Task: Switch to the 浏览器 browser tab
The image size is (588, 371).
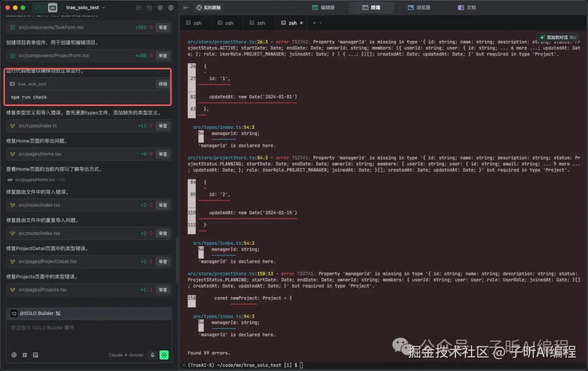Action: [x=419, y=8]
